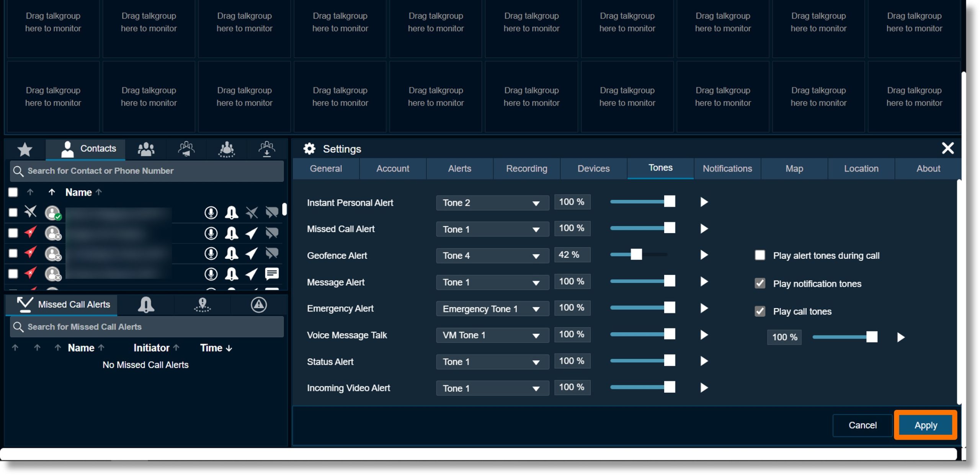Image resolution: width=980 pixels, height=475 pixels.
Task: Open Missed Call Alert tone dropdown
Action: click(492, 229)
